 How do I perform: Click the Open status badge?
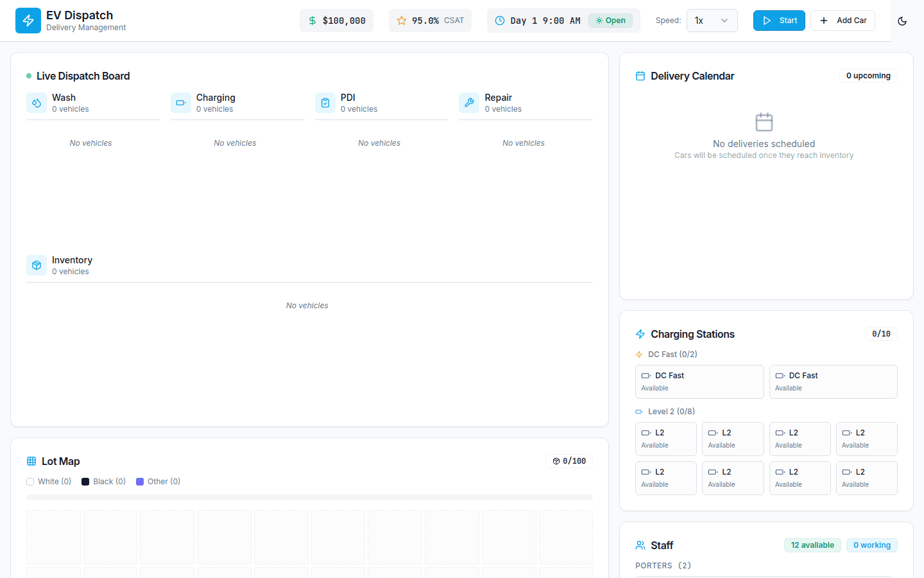[x=610, y=21]
